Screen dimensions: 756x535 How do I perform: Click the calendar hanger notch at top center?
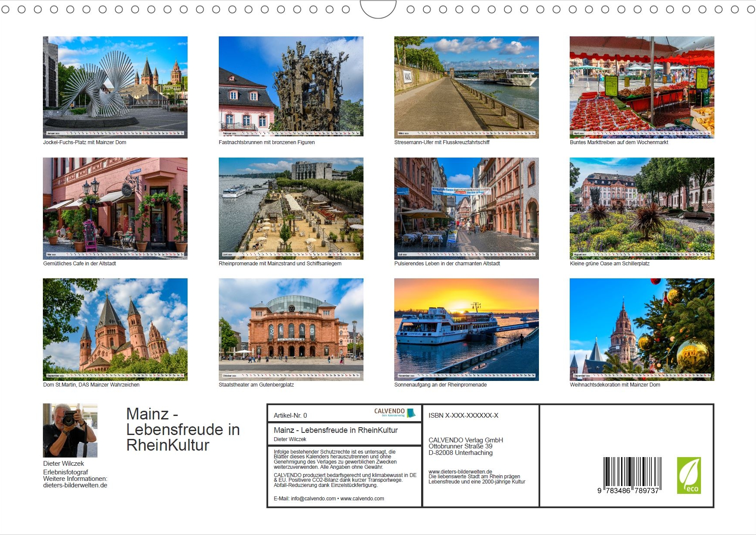coord(378,10)
